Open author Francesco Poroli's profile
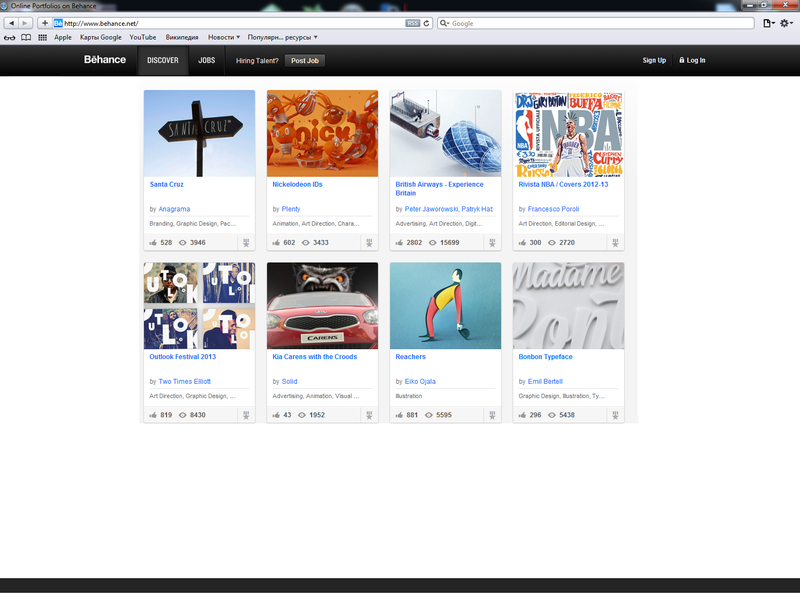Viewport: 800px width, 593px height. point(554,209)
